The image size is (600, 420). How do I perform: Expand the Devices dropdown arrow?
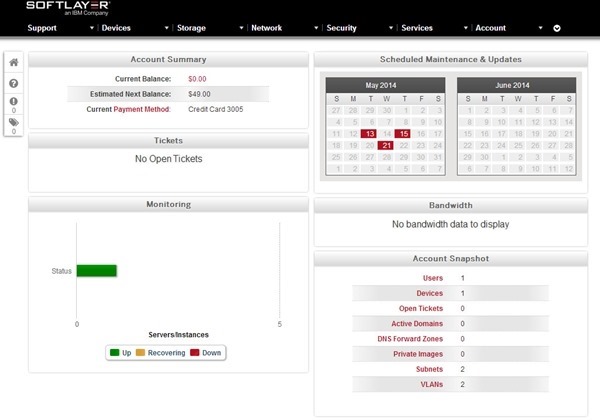(x=166, y=28)
